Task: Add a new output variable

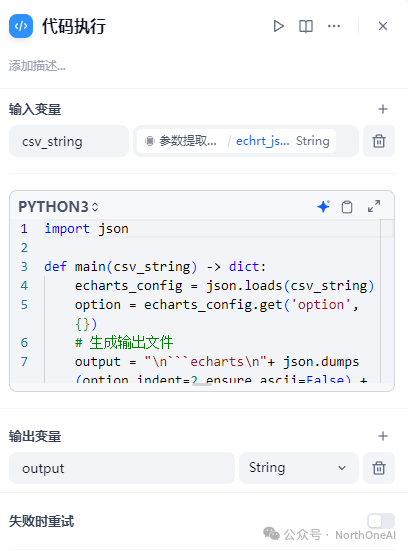Action: [x=383, y=436]
